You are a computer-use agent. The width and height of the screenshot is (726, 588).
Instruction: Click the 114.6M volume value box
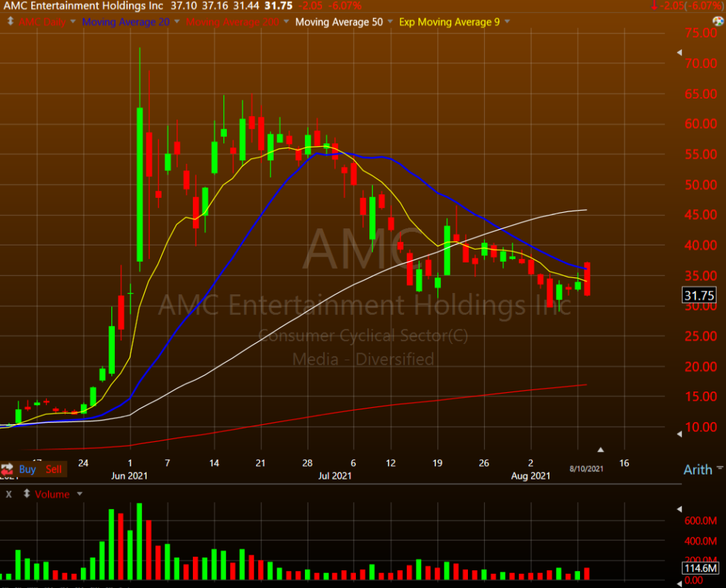(x=700, y=568)
